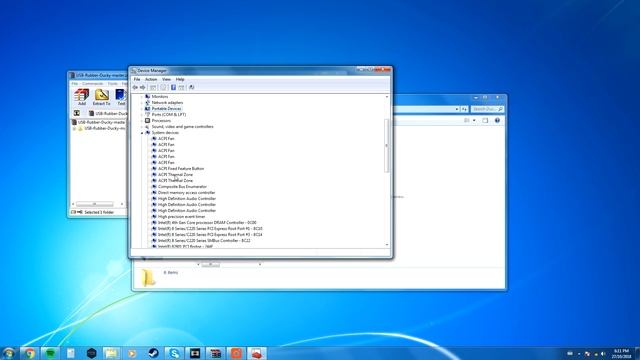The height and width of the screenshot is (360, 640).
Task: Open Skype from the taskbar
Action: (x=174, y=353)
